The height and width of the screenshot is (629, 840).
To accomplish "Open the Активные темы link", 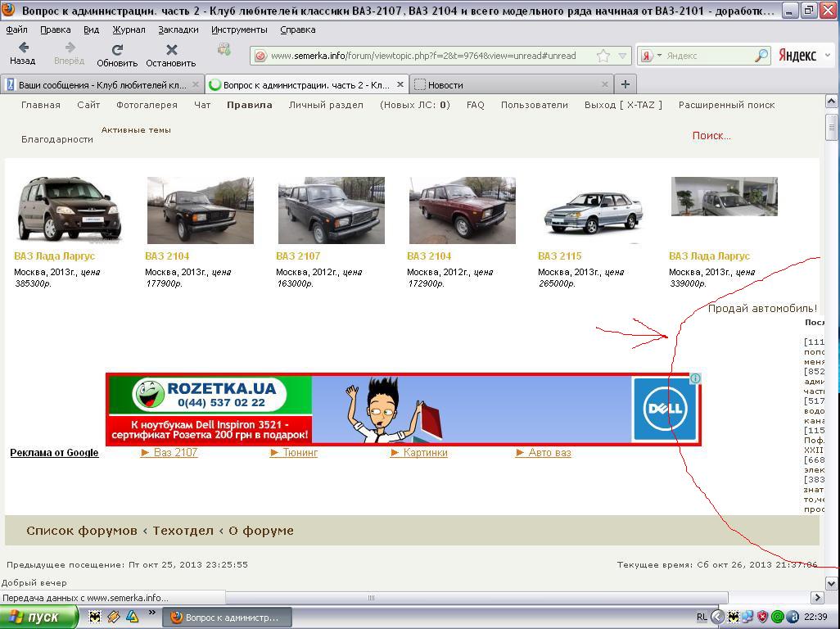I will 136,129.
